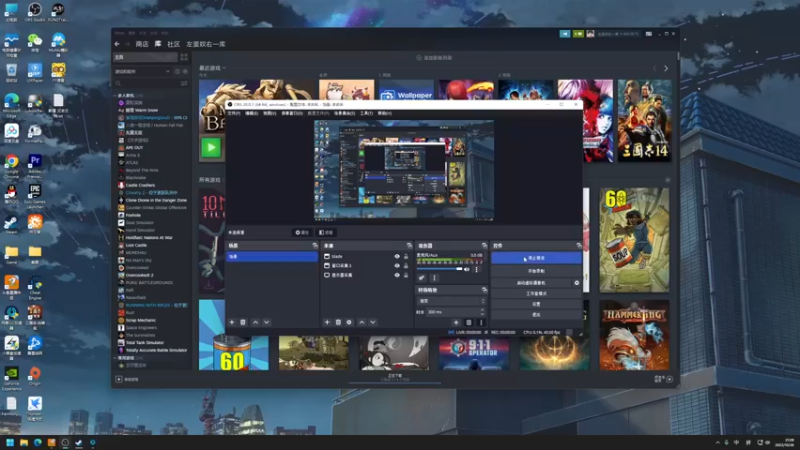Move source up in OBS Sources panel
The image size is (800, 450).
pyautogui.click(x=362, y=322)
